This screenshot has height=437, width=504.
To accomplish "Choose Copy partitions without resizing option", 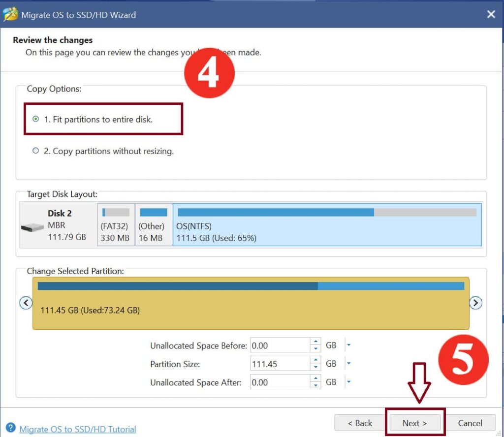I will pyautogui.click(x=35, y=151).
